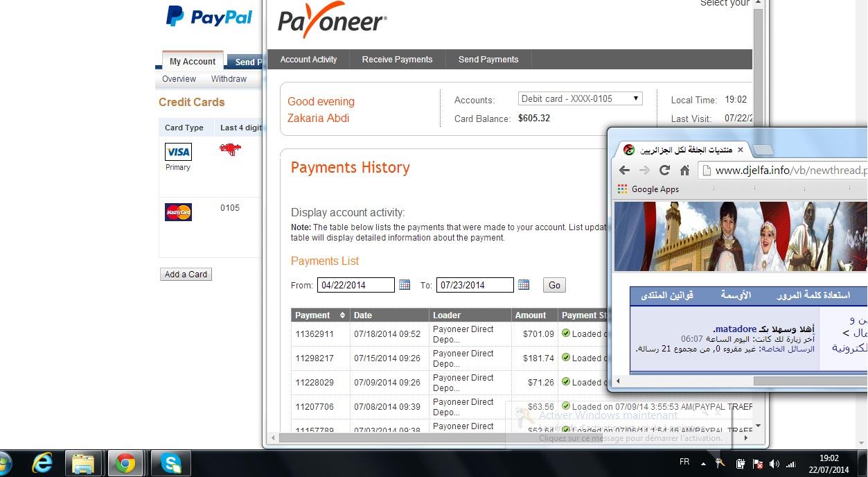The height and width of the screenshot is (477, 868).
Task: Click the network signal tray icon
Action: (x=791, y=463)
